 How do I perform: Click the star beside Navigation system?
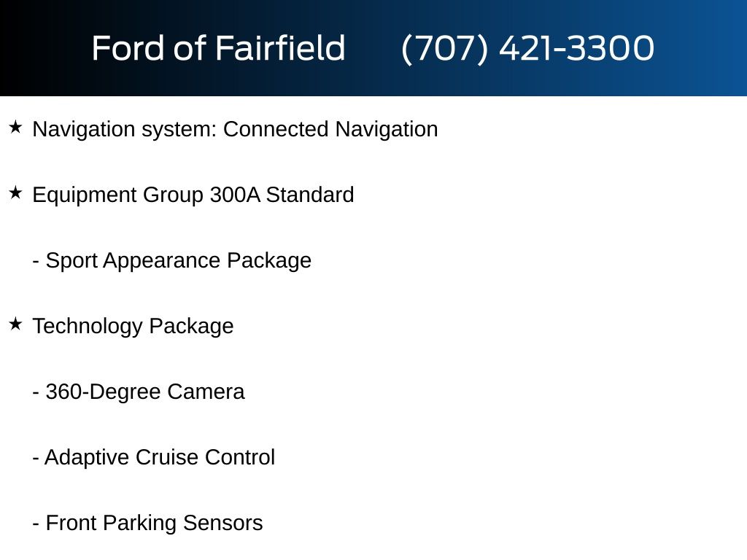click(15, 128)
